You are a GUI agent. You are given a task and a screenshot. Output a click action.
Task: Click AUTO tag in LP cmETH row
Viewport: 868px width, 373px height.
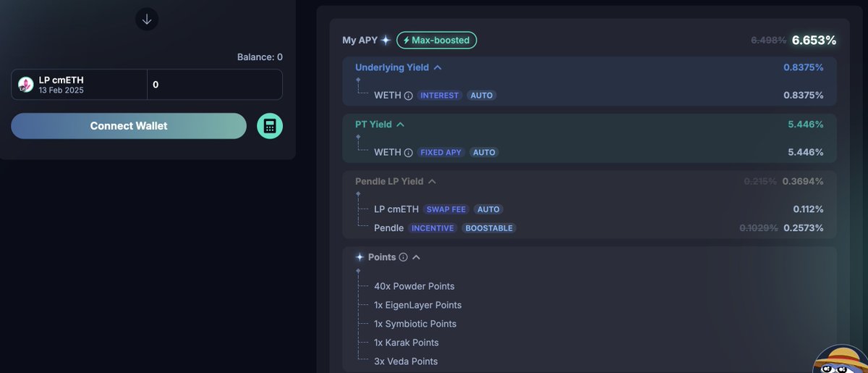pos(488,209)
